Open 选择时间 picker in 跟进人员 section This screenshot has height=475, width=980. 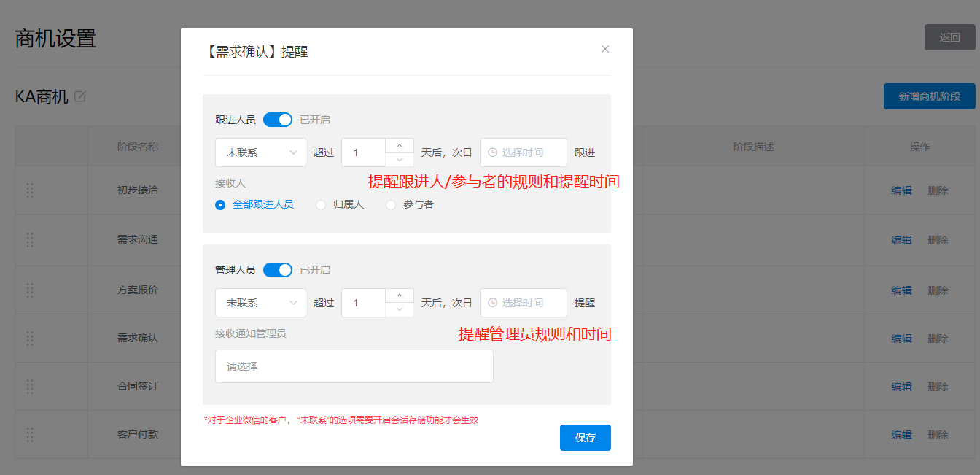coord(523,152)
